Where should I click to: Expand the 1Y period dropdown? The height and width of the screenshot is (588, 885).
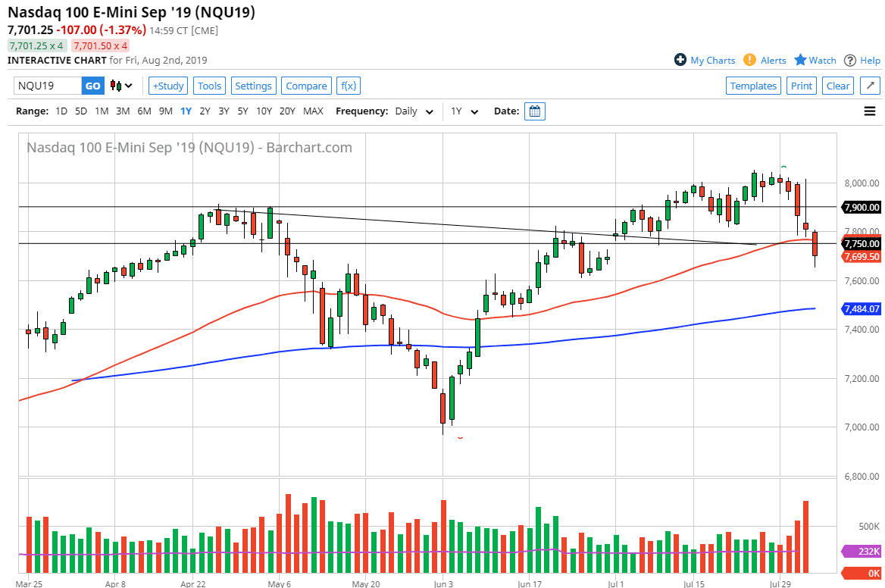click(x=463, y=111)
